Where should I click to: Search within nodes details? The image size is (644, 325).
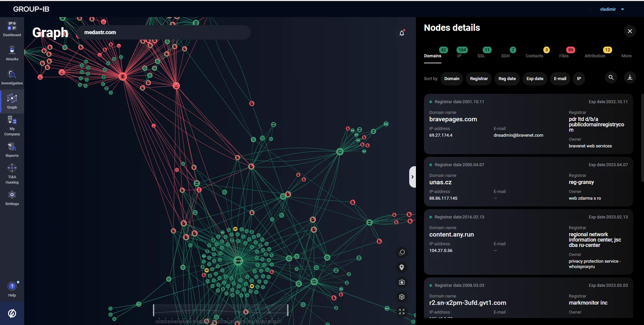(x=611, y=77)
